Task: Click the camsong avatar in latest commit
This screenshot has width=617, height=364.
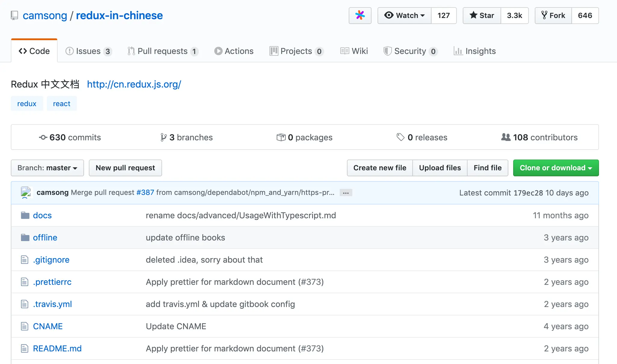Action: pos(26,192)
